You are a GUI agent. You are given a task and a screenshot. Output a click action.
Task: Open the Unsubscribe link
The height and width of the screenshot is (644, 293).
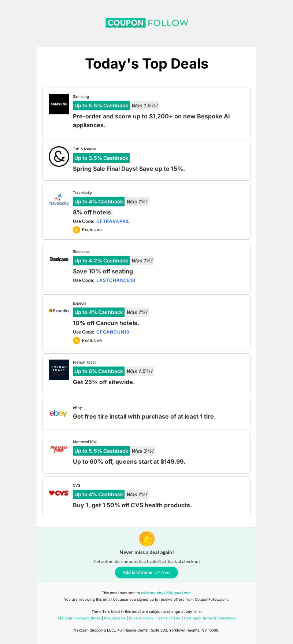[115, 618]
